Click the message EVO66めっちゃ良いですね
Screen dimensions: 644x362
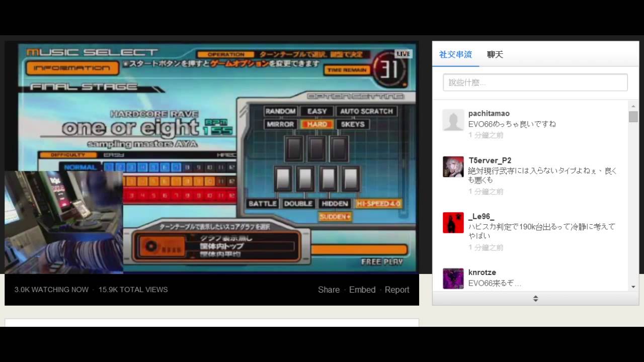click(512, 124)
